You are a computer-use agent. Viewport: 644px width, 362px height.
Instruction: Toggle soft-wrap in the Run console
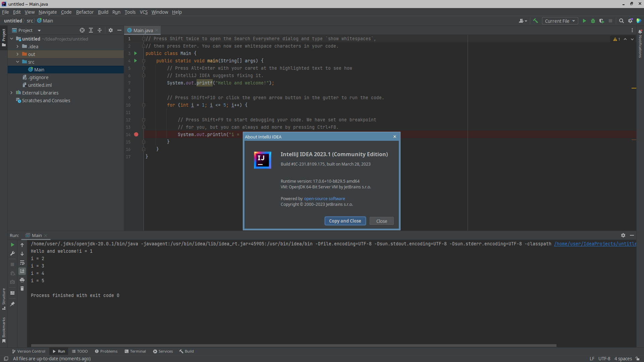click(x=22, y=262)
